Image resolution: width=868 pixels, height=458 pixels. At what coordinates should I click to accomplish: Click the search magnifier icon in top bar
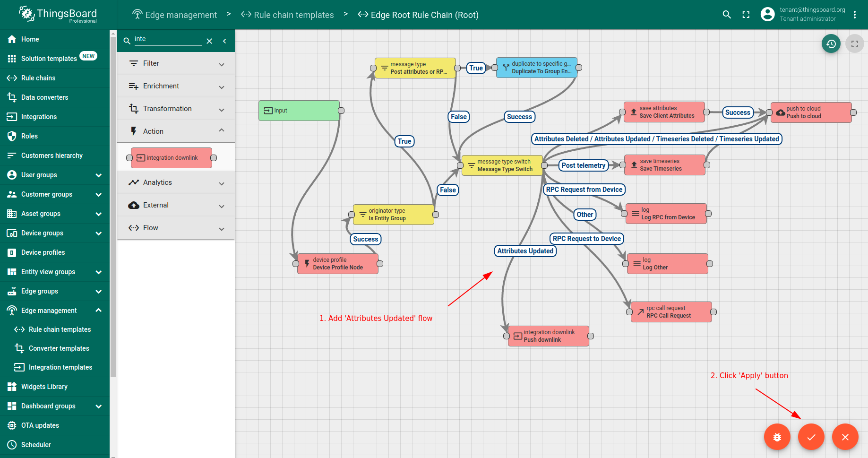click(x=727, y=15)
